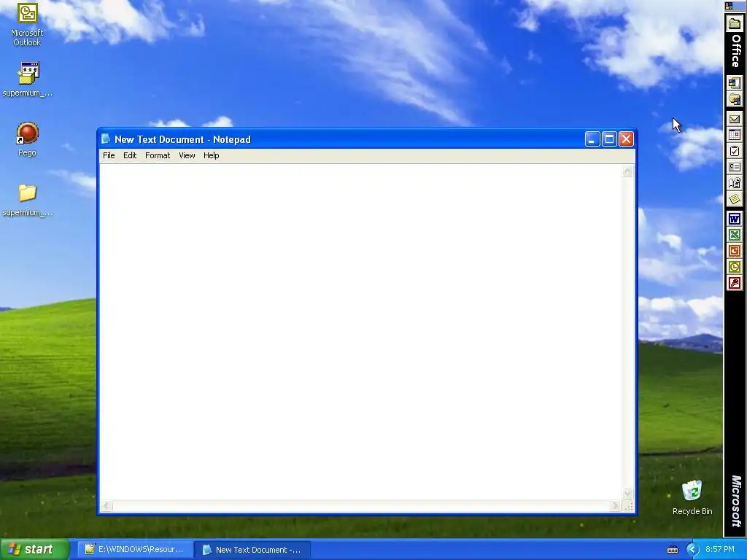Click Open Office Document on the shortcut bar
This screenshot has height=560, width=747.
pyautogui.click(x=735, y=99)
